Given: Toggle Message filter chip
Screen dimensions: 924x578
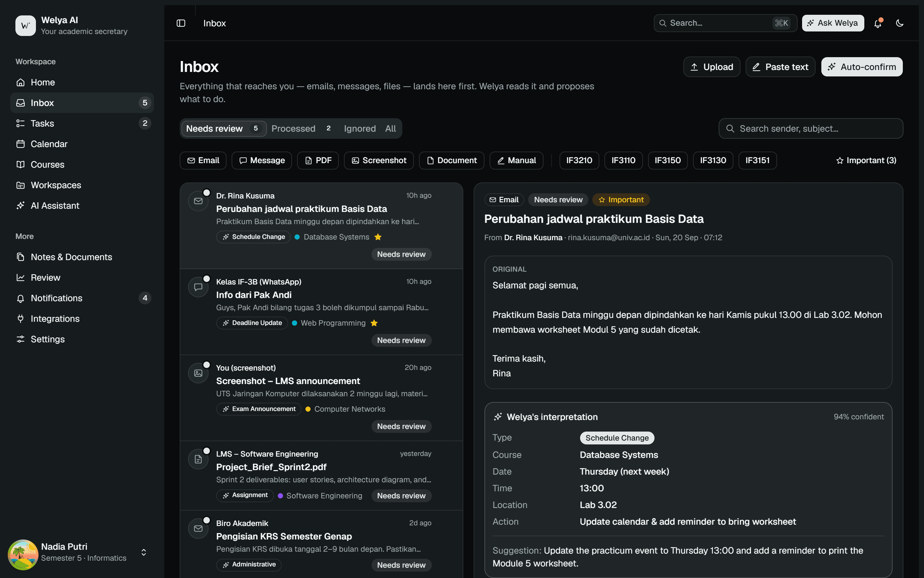Looking at the screenshot, I should 262,161.
